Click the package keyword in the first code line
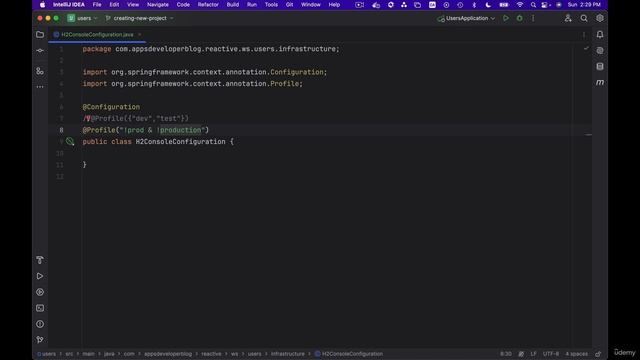 97,49
